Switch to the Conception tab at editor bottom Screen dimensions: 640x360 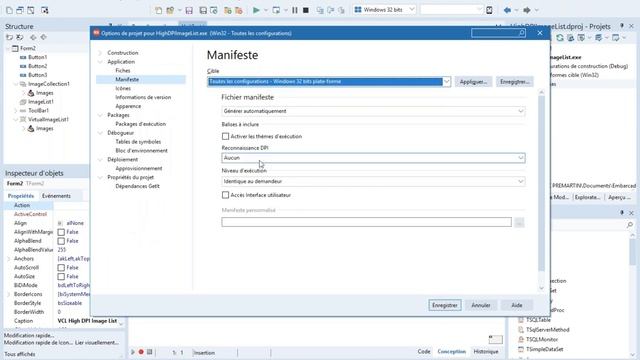(x=451, y=351)
